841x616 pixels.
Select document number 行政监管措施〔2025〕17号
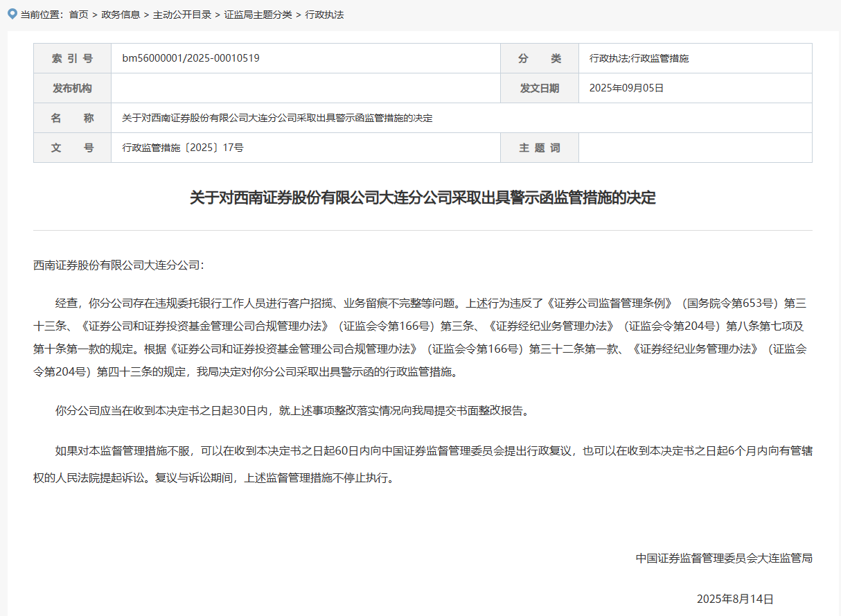click(x=183, y=148)
